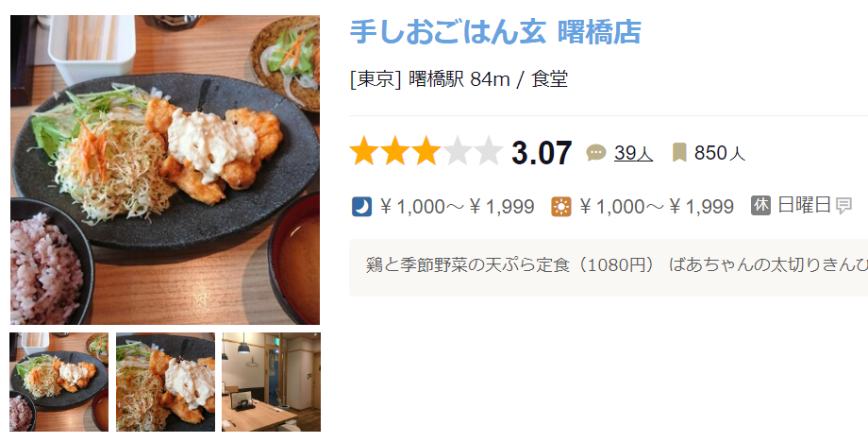
Task: Click the moon dinner budget icon
Action: [361, 207]
